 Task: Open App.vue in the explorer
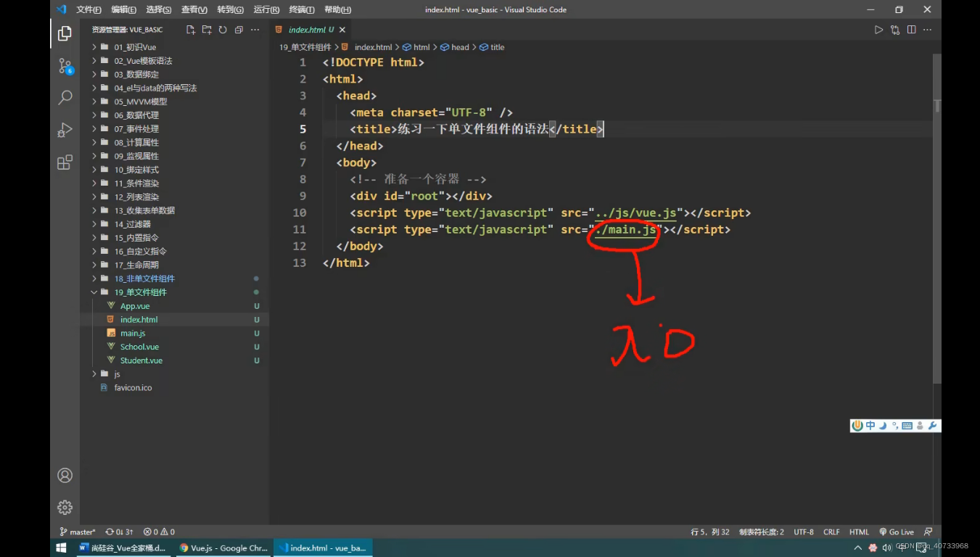(174, 306)
